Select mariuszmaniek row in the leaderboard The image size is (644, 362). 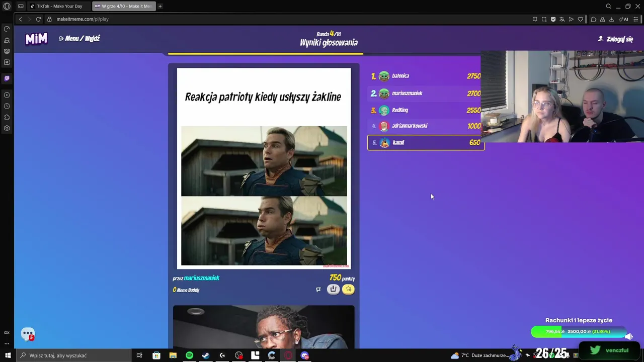pos(426,93)
